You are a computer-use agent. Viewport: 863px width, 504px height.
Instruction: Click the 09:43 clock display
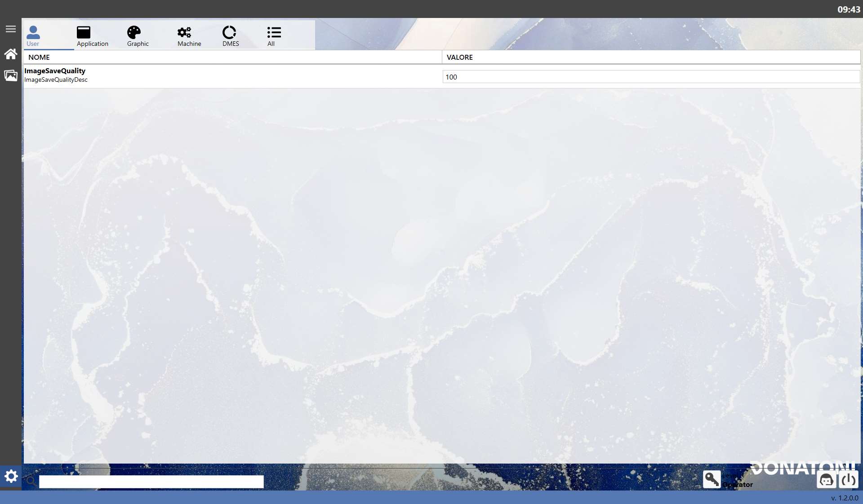coord(849,9)
